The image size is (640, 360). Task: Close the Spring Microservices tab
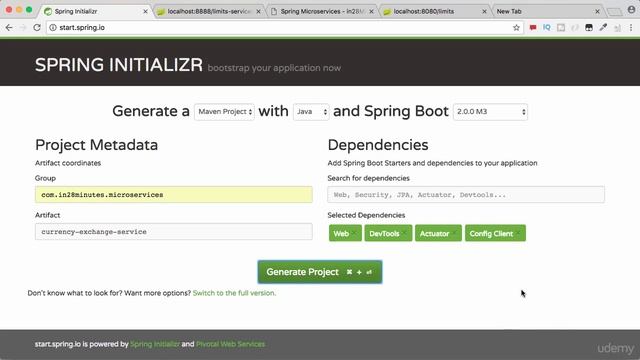tap(371, 11)
